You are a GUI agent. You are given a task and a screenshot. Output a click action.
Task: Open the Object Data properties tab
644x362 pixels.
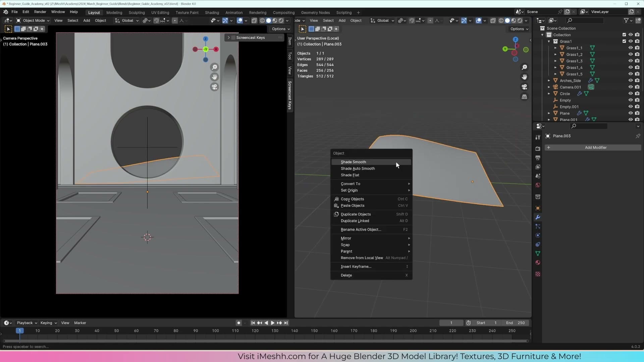coord(538,253)
